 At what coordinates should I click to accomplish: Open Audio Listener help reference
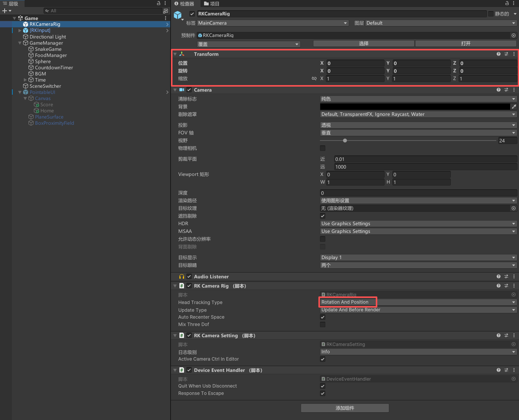click(x=499, y=276)
